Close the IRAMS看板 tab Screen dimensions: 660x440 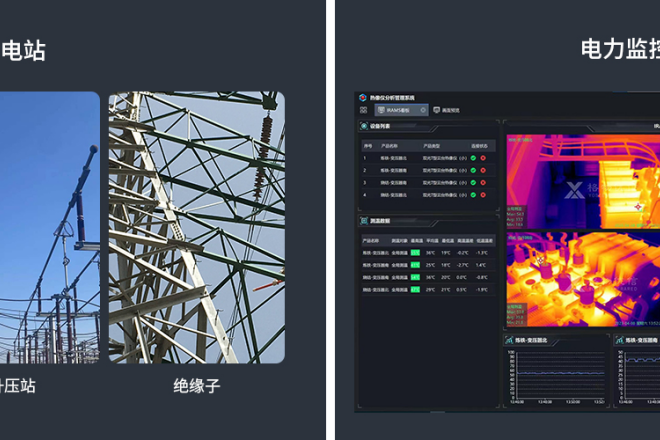pos(423,110)
